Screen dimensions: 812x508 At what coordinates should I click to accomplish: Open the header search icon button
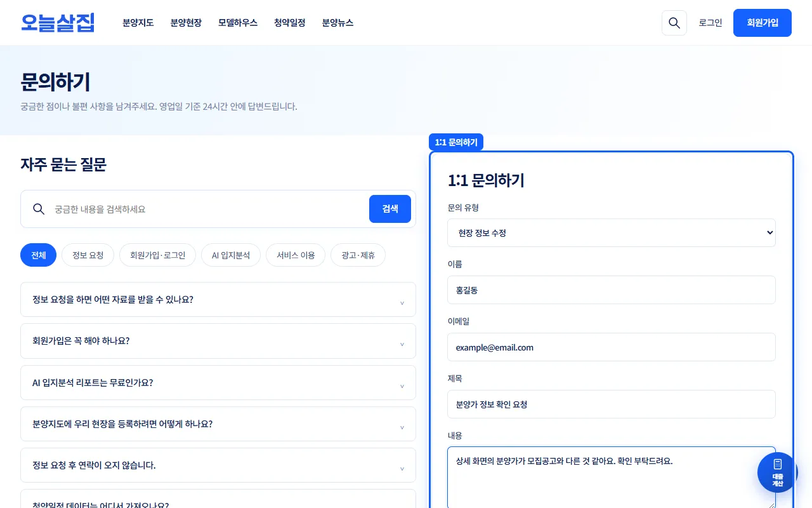tap(674, 23)
